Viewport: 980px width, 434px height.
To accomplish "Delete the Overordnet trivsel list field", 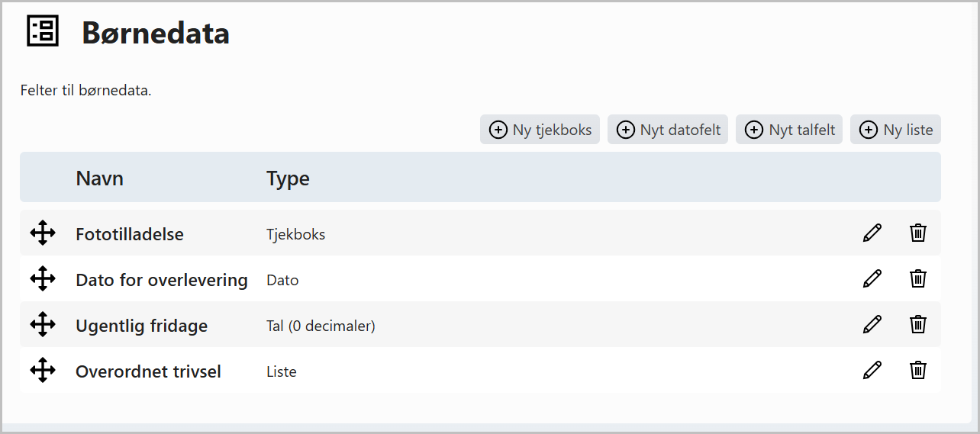I will (x=918, y=370).
